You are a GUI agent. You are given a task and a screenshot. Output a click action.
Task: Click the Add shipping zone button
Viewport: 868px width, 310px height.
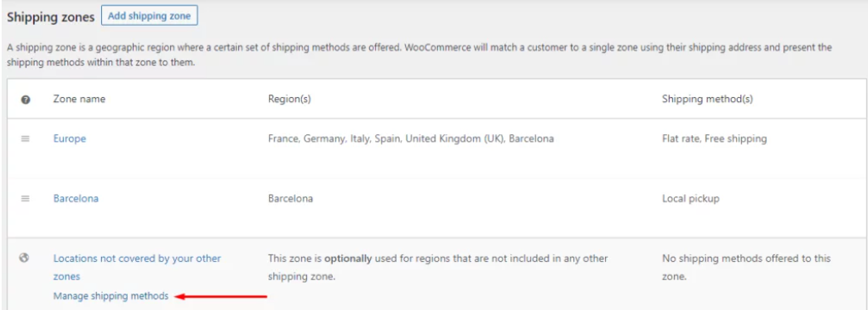point(149,16)
